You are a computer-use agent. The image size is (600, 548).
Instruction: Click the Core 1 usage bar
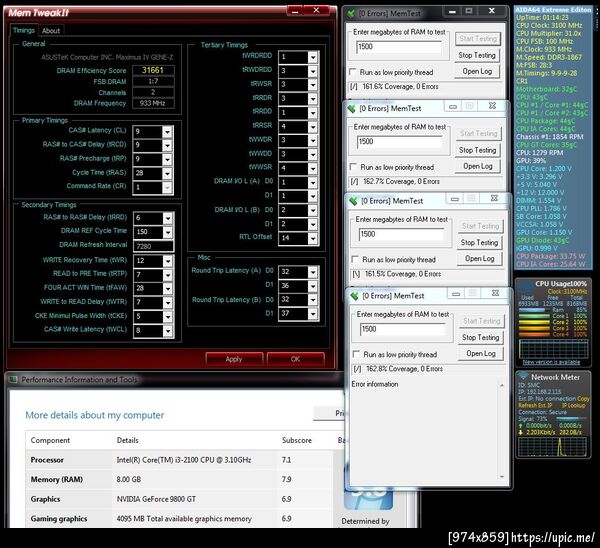(x=534, y=316)
